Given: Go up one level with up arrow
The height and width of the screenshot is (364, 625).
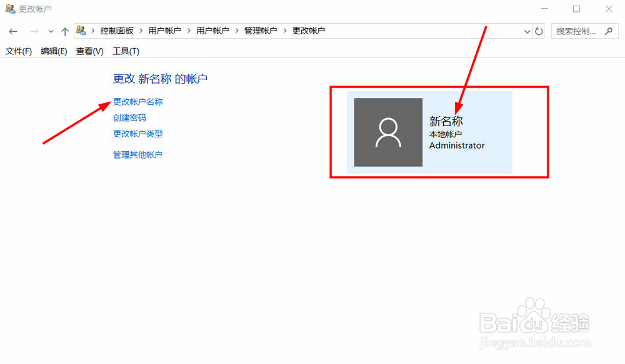Looking at the screenshot, I should [x=65, y=31].
